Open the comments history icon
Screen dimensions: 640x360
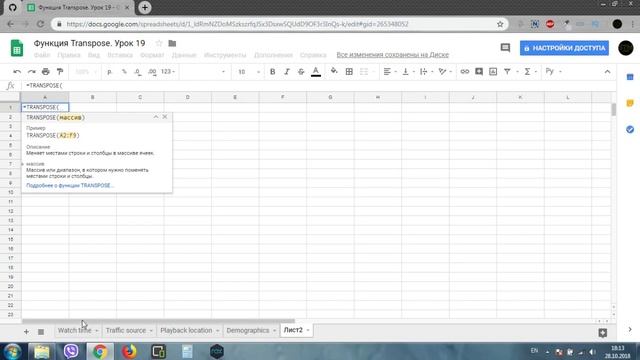(505, 48)
